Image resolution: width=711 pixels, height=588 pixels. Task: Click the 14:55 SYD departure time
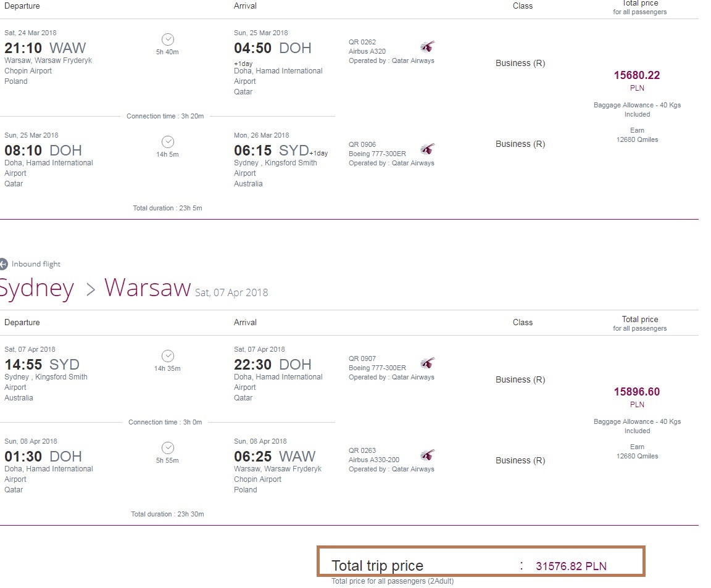pyautogui.click(x=42, y=365)
